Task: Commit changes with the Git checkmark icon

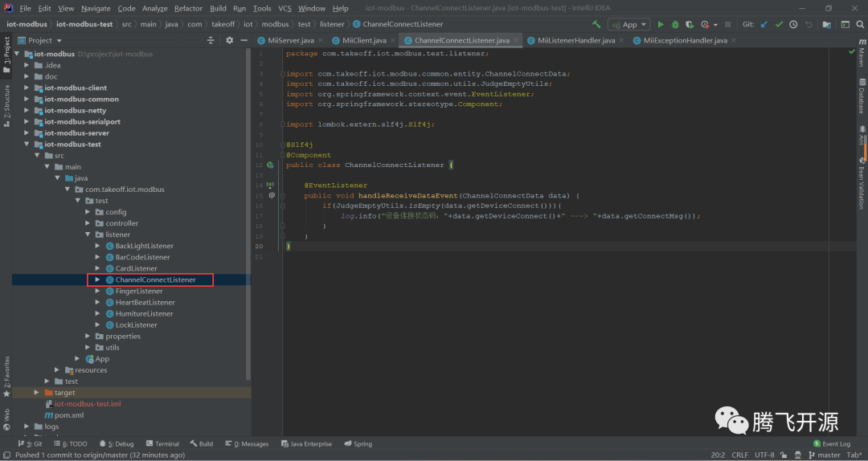Action: click(x=778, y=24)
